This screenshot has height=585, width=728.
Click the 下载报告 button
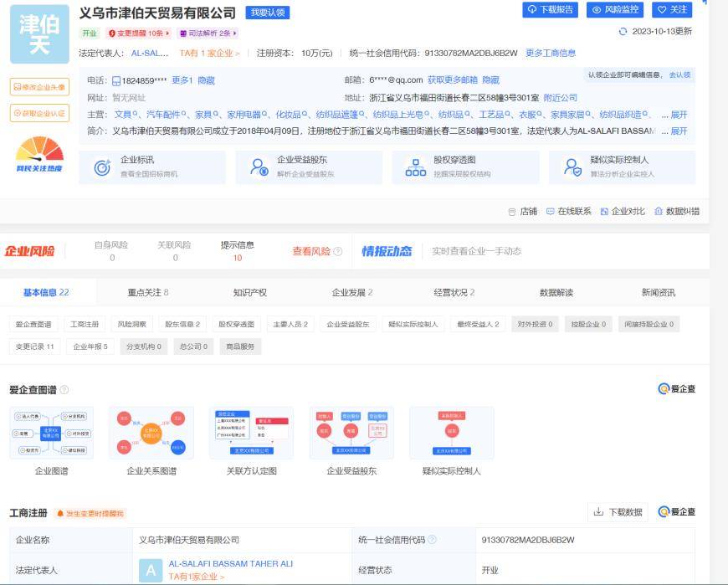[550, 10]
